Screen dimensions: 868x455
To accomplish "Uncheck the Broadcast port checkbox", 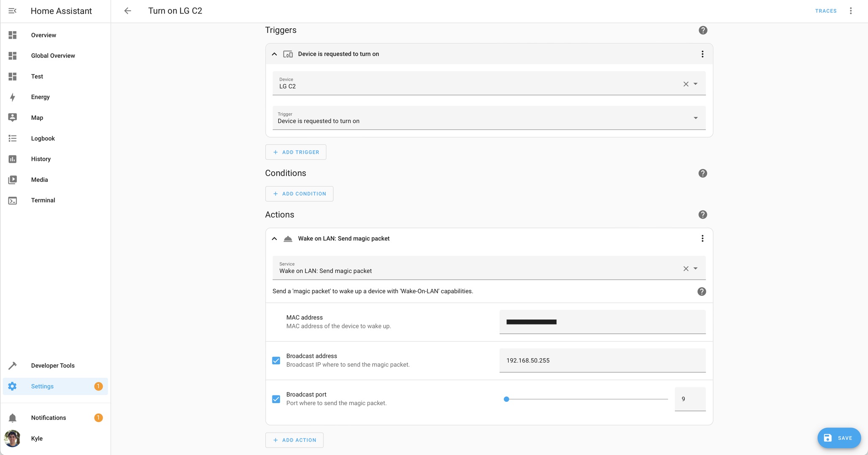I will point(276,399).
